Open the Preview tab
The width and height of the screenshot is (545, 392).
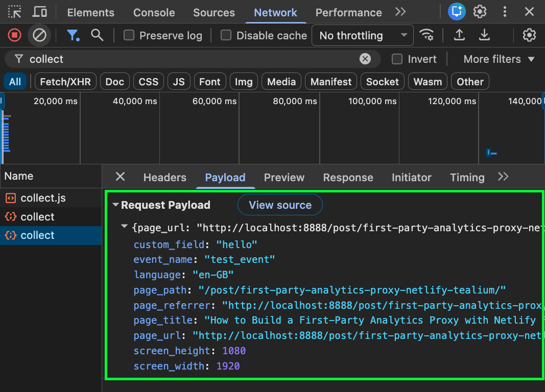[x=284, y=178]
